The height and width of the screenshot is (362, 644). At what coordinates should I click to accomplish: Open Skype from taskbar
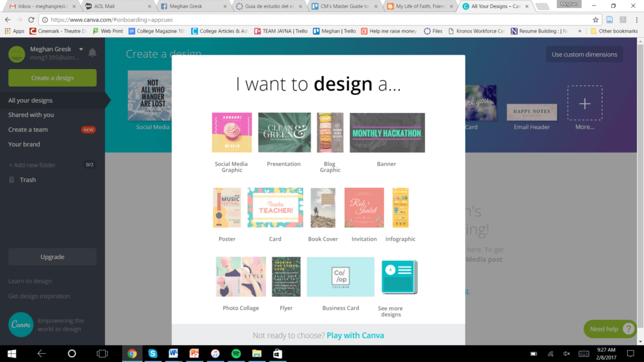point(153,353)
